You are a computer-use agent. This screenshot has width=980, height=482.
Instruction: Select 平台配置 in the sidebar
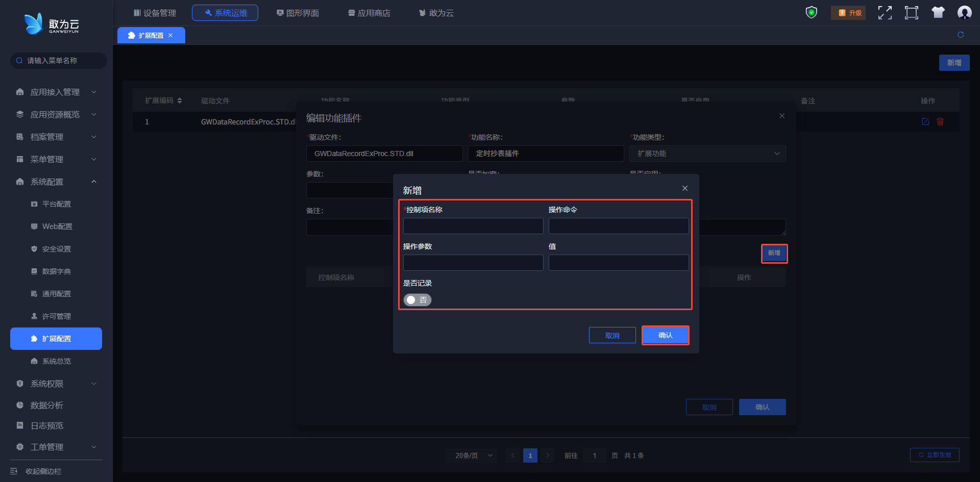56,204
